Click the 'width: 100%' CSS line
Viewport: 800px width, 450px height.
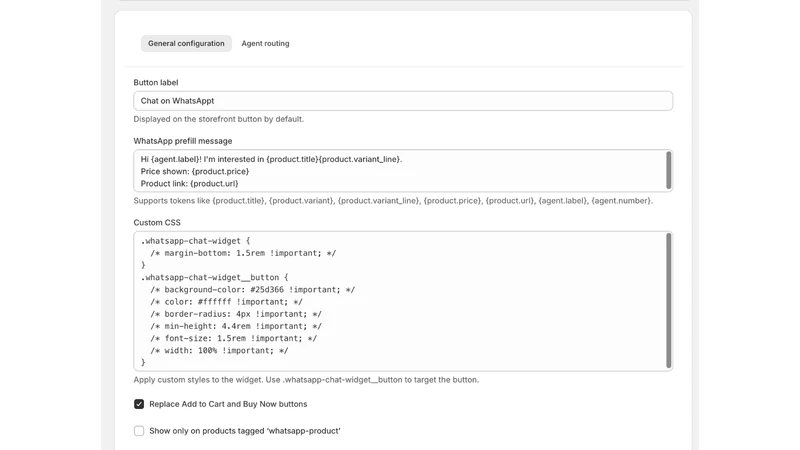tap(219, 351)
